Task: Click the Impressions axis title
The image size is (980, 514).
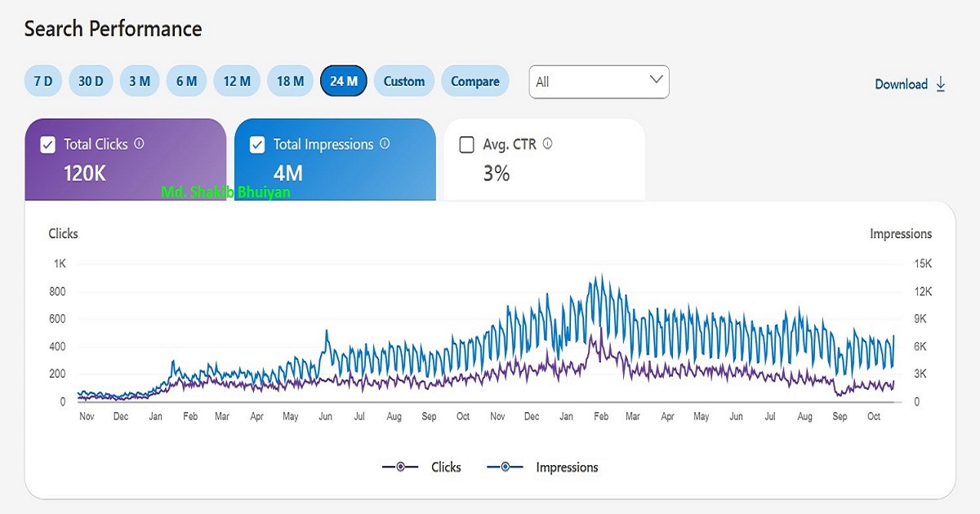Action: pyautogui.click(x=901, y=233)
